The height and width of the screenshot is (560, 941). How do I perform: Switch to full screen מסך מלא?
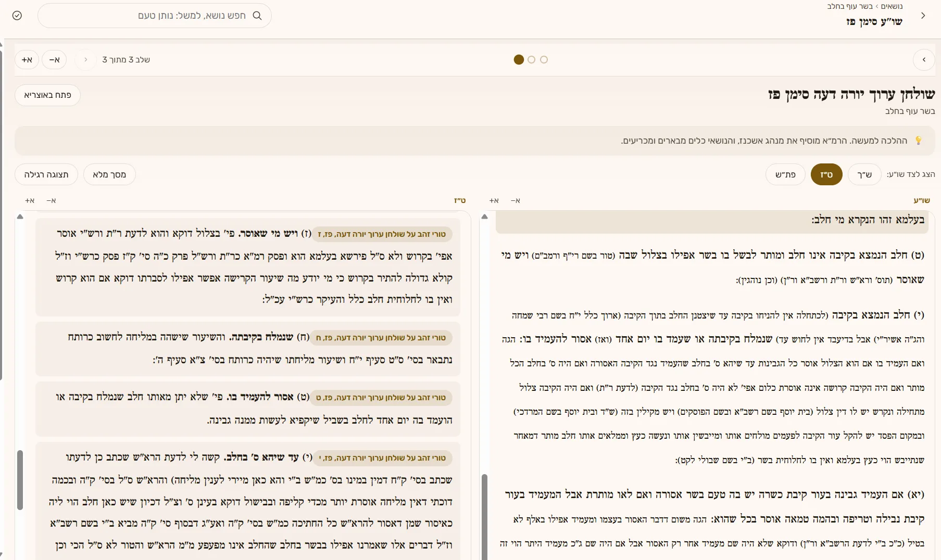click(109, 174)
